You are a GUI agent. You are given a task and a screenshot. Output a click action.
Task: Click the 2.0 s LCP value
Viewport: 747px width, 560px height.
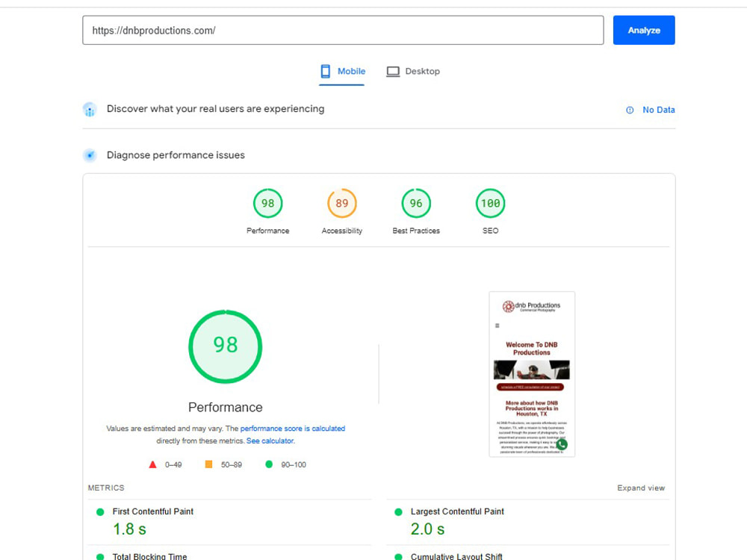[x=427, y=529]
